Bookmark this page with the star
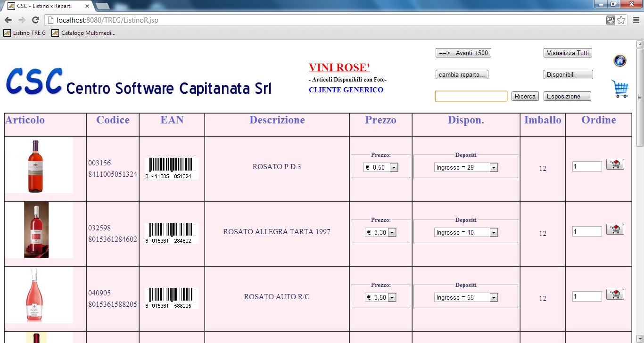This screenshot has width=644, height=343. coord(621,20)
